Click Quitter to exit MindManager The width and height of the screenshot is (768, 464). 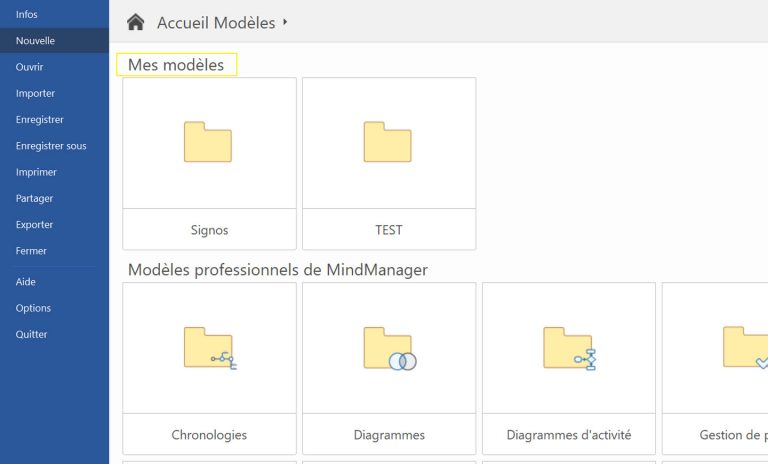click(31, 334)
